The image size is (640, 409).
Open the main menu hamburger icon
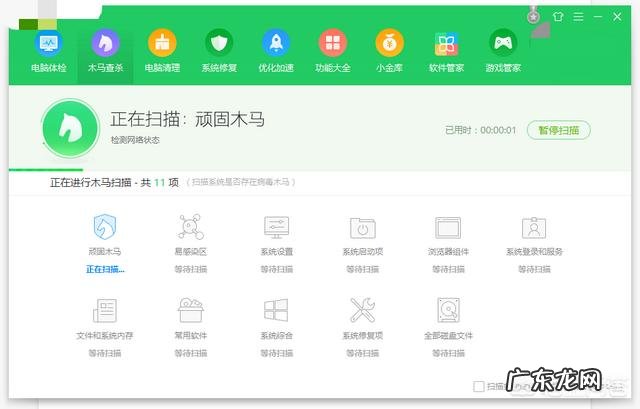(578, 17)
